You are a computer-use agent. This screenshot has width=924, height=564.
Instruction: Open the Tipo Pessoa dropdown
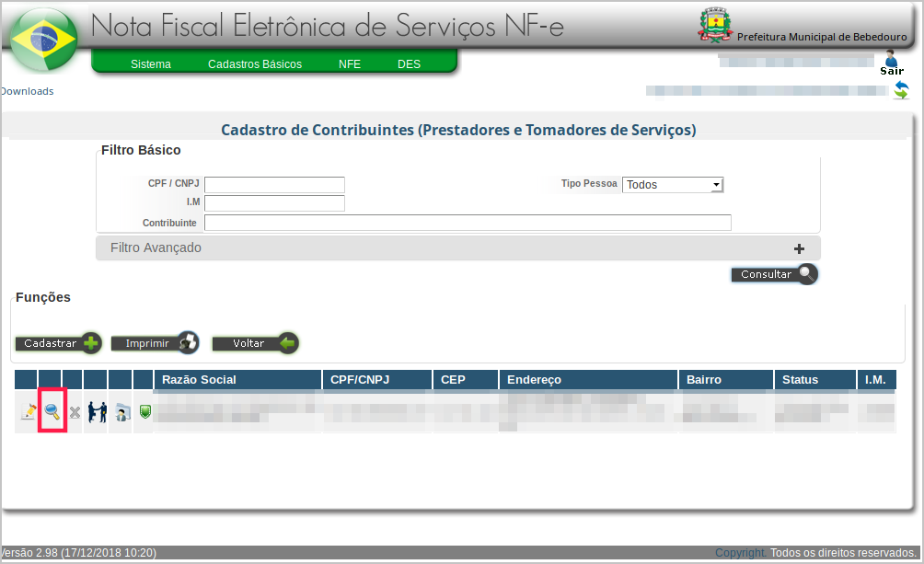click(673, 184)
